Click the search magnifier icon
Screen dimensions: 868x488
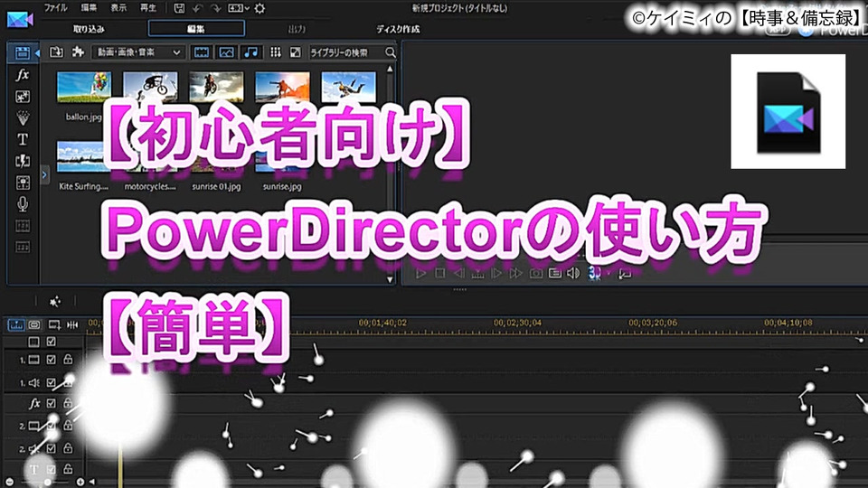(x=391, y=52)
